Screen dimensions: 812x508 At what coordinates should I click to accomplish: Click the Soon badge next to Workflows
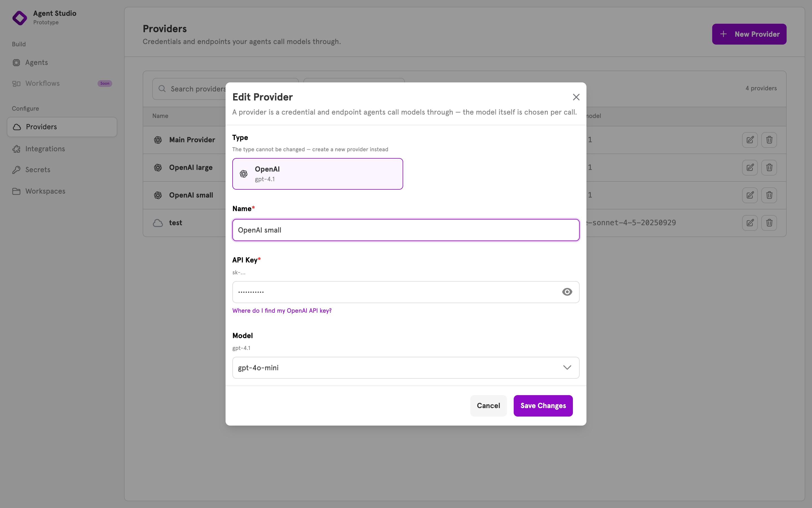click(x=105, y=83)
